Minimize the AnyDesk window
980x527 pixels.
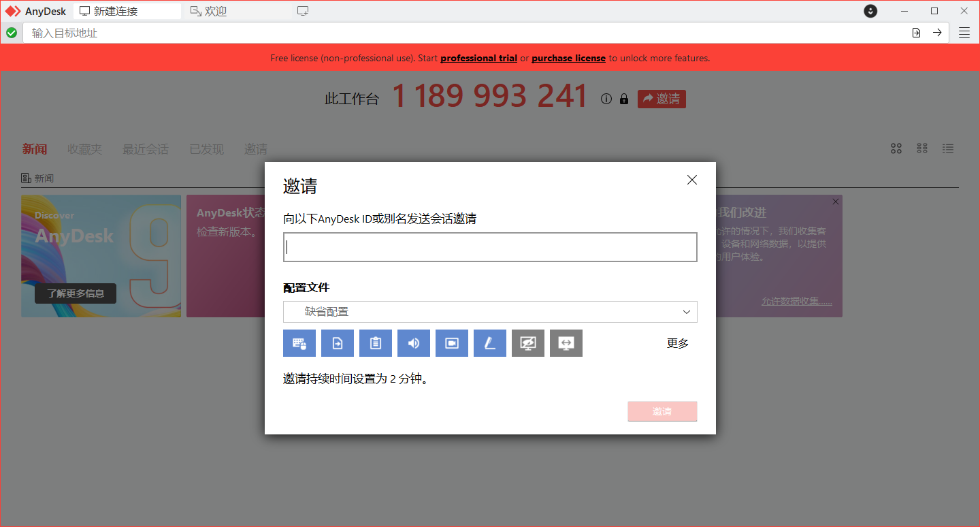click(x=904, y=11)
